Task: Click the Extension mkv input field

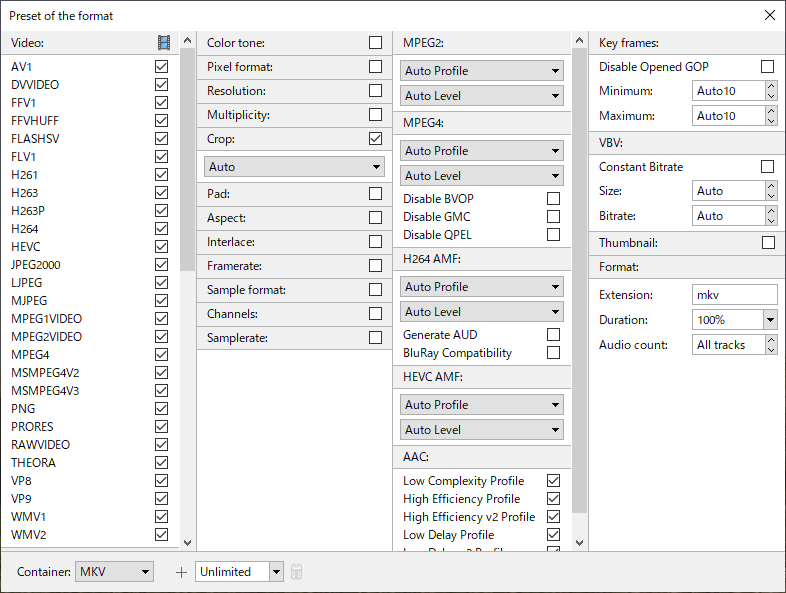Action: click(734, 294)
